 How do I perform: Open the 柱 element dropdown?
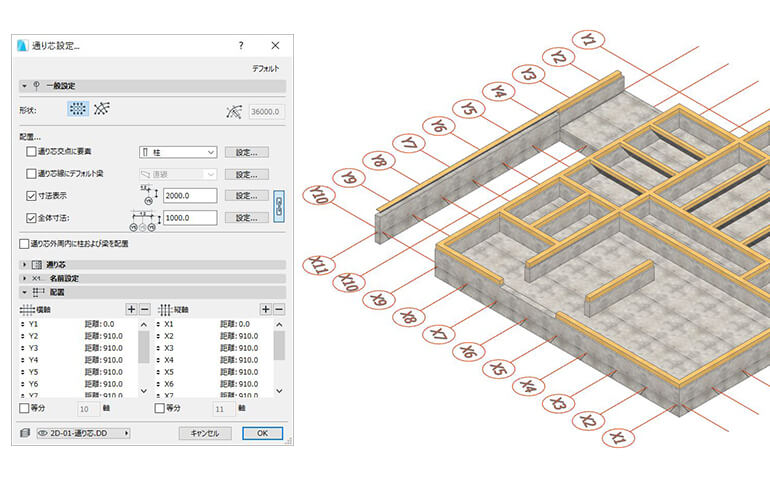(178, 152)
